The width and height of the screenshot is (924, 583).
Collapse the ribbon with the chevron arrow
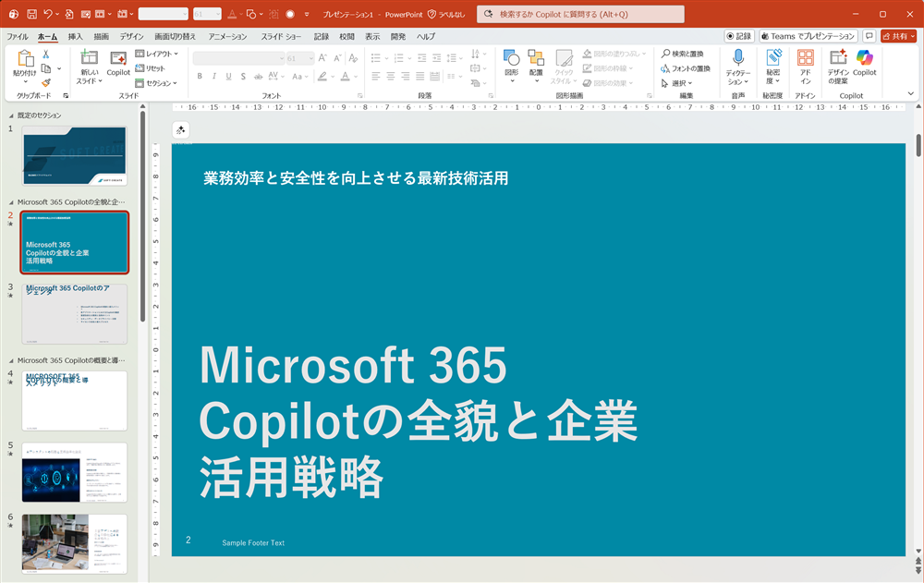pos(911,94)
